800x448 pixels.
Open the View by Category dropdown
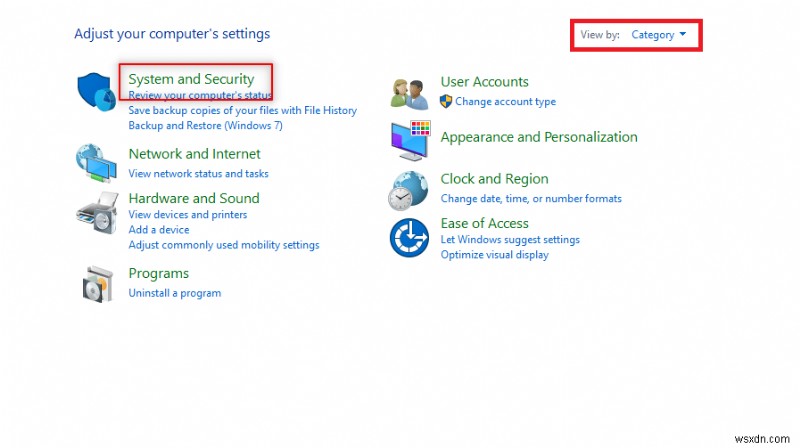(659, 35)
